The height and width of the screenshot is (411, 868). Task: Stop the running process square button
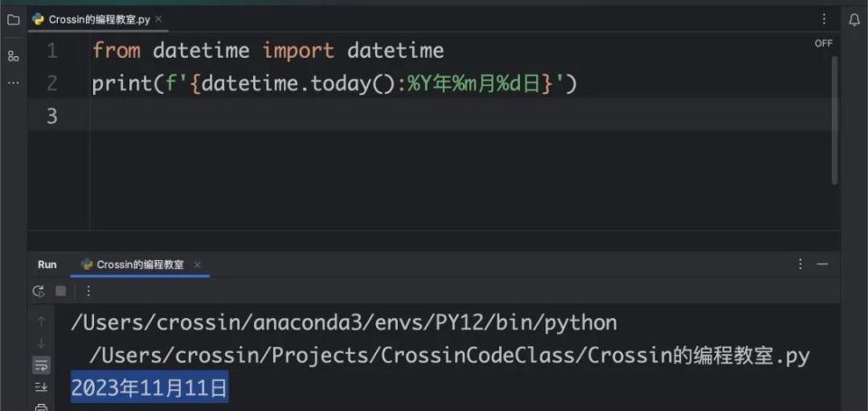pos(61,291)
